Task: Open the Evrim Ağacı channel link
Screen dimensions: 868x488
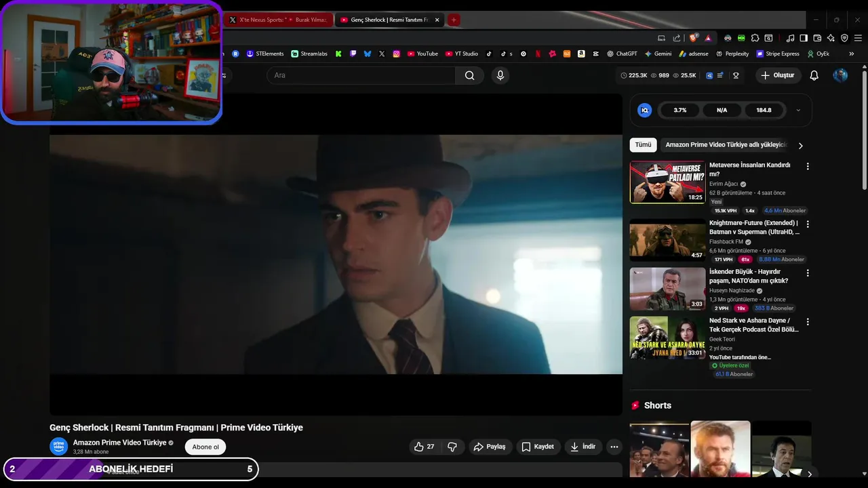Action: click(724, 184)
